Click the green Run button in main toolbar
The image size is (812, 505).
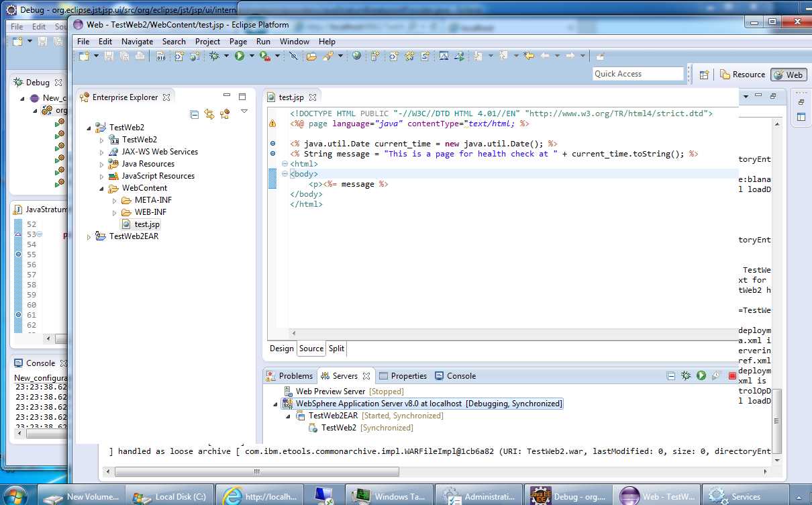click(x=240, y=56)
